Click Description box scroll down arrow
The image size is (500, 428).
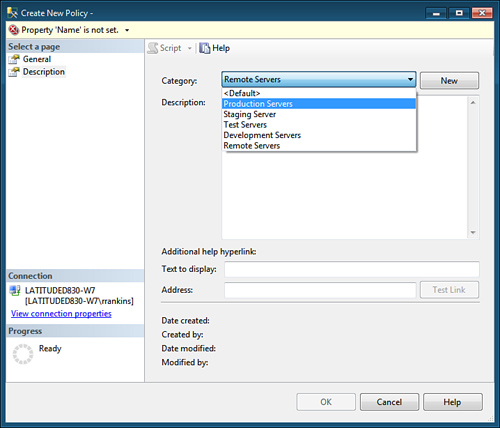(x=473, y=232)
